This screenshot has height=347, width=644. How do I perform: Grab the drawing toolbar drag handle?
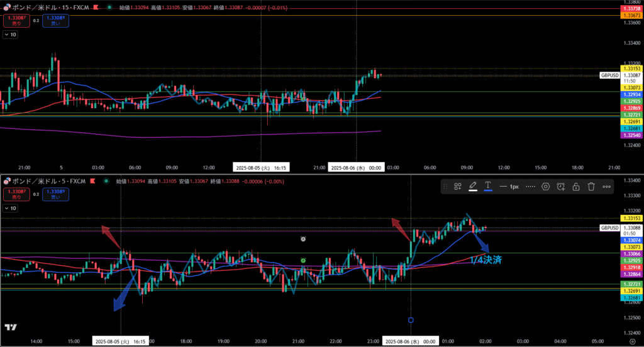(446, 187)
